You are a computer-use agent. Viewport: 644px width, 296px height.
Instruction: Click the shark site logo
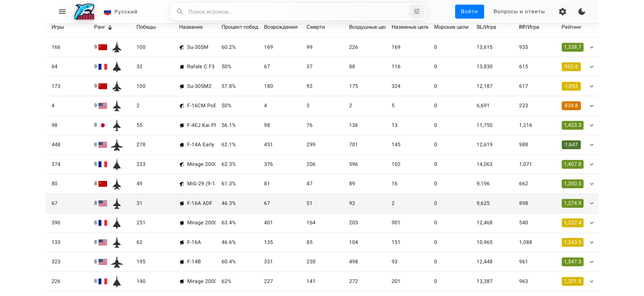pyautogui.click(x=84, y=12)
